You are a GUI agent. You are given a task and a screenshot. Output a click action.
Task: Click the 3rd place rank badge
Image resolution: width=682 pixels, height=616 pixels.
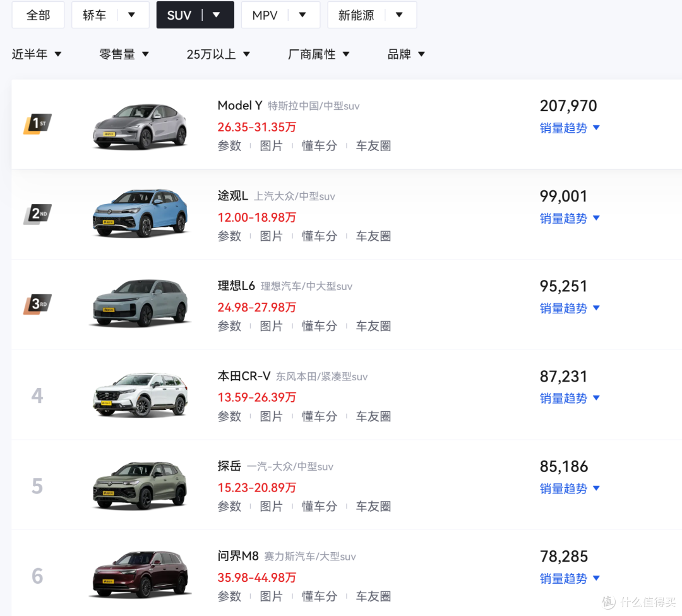pos(37,304)
